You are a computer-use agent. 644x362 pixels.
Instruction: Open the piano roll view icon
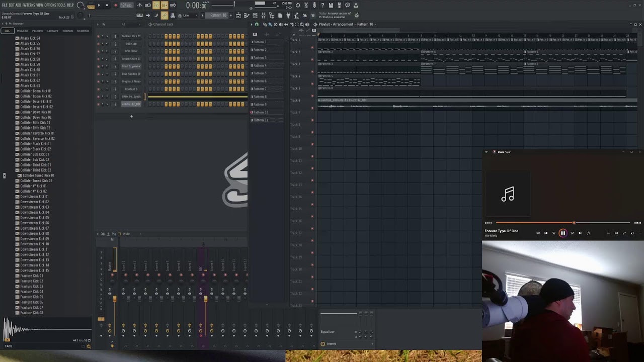247,15
